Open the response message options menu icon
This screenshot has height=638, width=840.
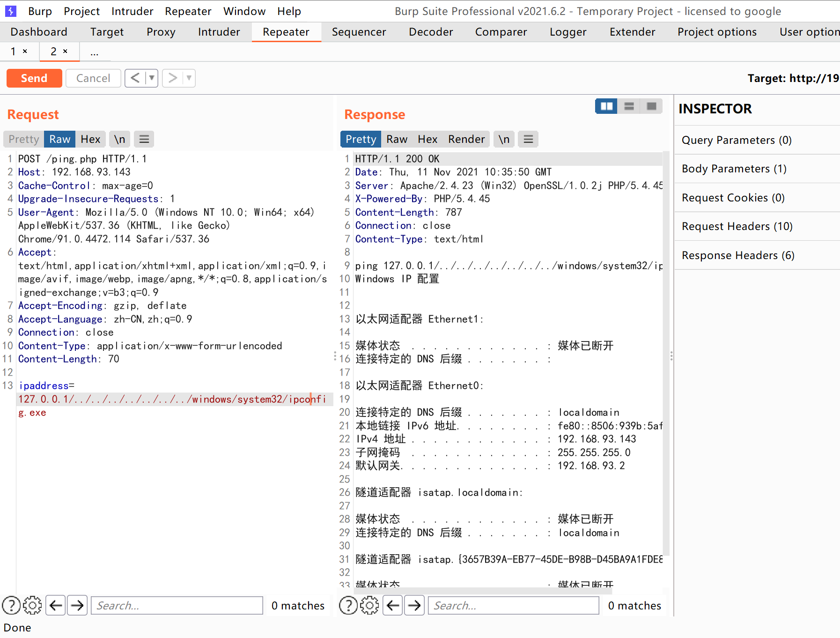click(528, 139)
